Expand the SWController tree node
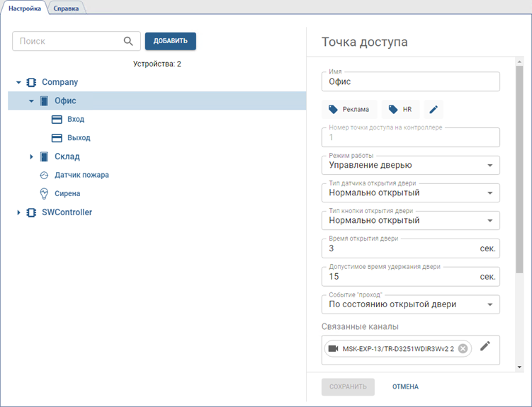 pyautogui.click(x=19, y=212)
